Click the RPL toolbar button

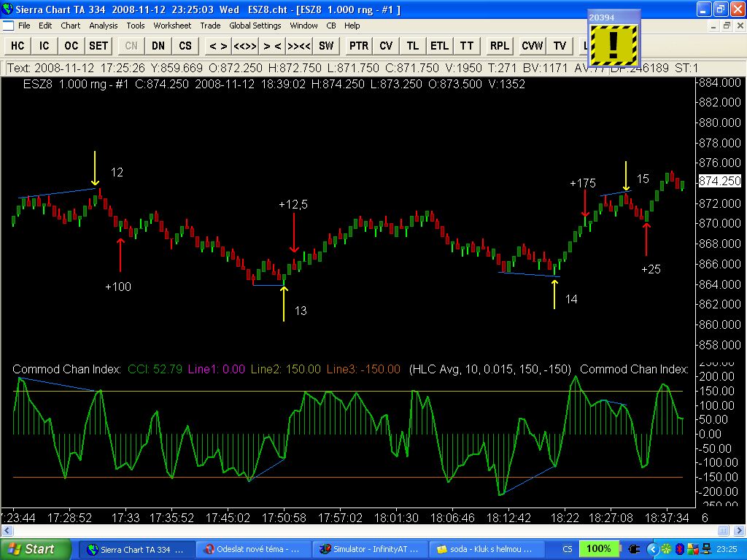[x=500, y=45]
